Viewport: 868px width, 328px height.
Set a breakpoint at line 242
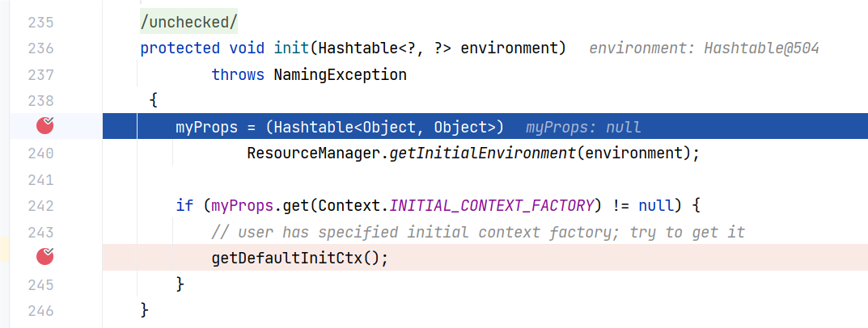pos(40,205)
